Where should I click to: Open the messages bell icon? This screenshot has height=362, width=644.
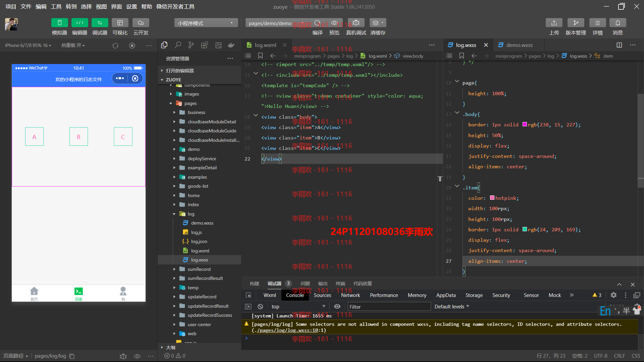[618, 23]
